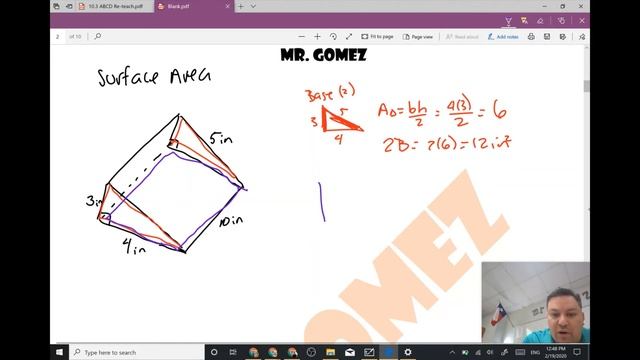Show hidden system tray icons
This screenshot has width=640, height=360.
[452, 352]
